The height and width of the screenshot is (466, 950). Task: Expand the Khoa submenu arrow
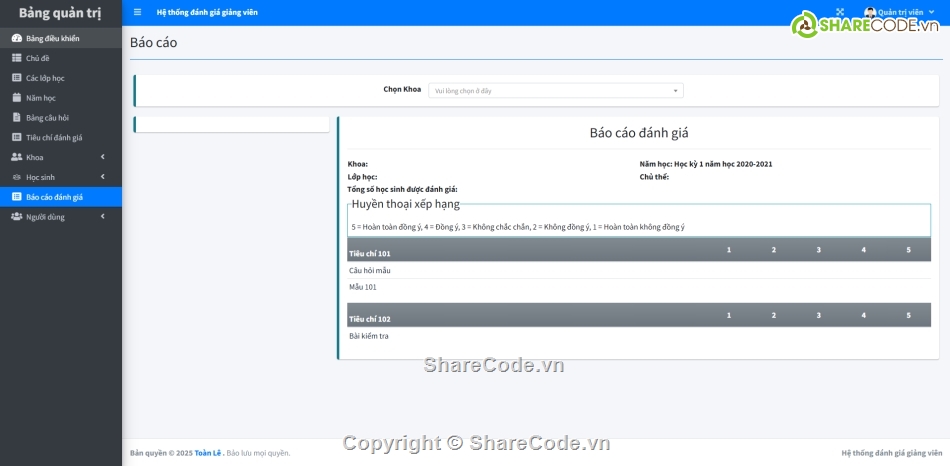(x=103, y=157)
